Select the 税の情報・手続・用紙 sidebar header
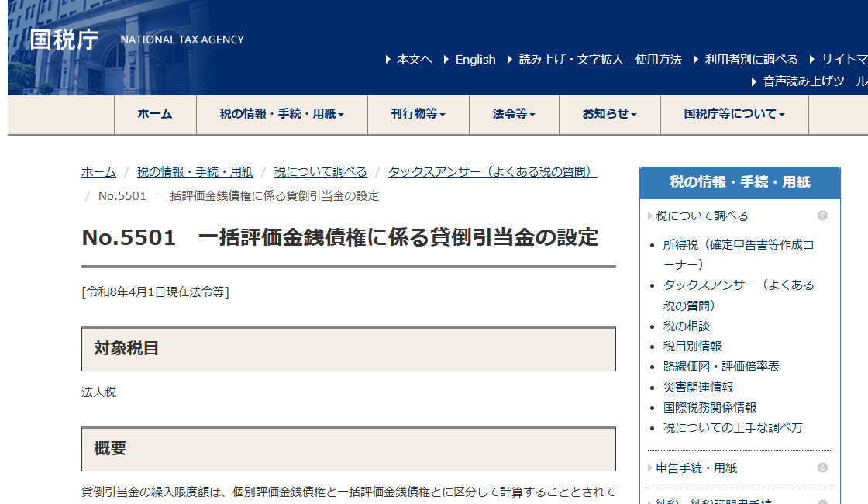 point(739,182)
